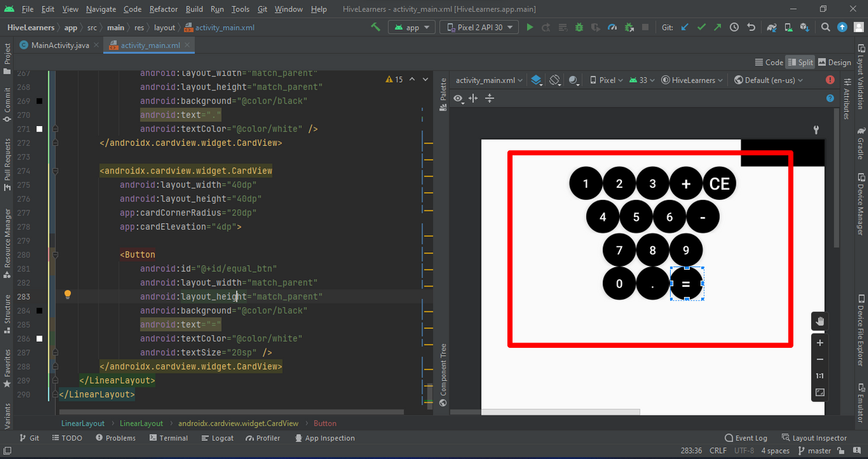The width and height of the screenshot is (868, 459).
Task: Click the black color swatch on line 269
Action: click(39, 101)
